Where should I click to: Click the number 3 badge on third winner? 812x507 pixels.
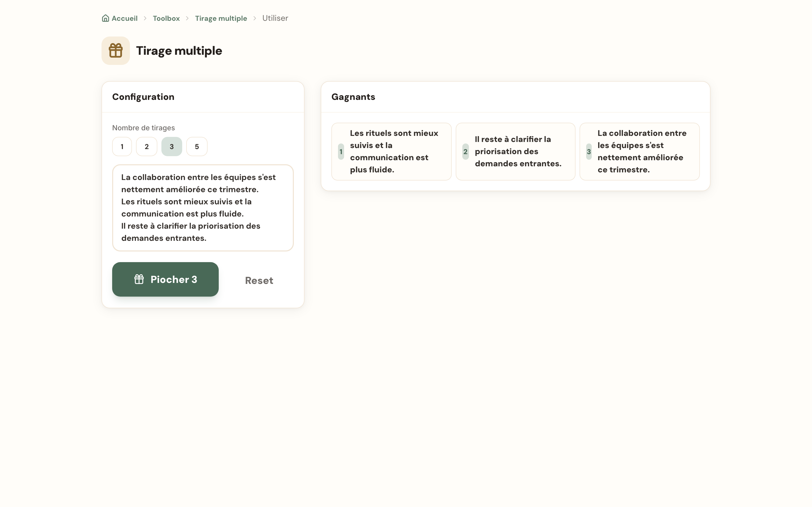click(x=589, y=152)
